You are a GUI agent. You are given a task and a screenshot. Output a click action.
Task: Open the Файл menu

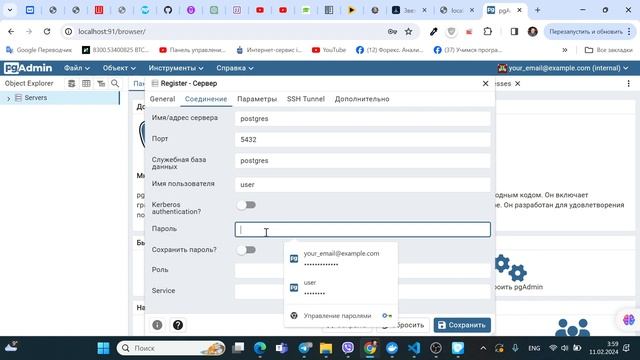pos(76,68)
